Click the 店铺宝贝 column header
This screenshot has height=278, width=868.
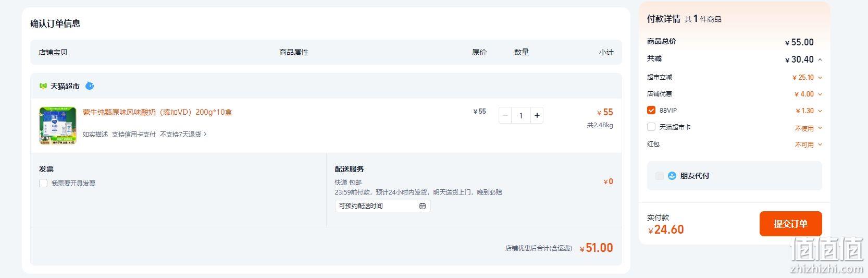pyautogui.click(x=53, y=52)
